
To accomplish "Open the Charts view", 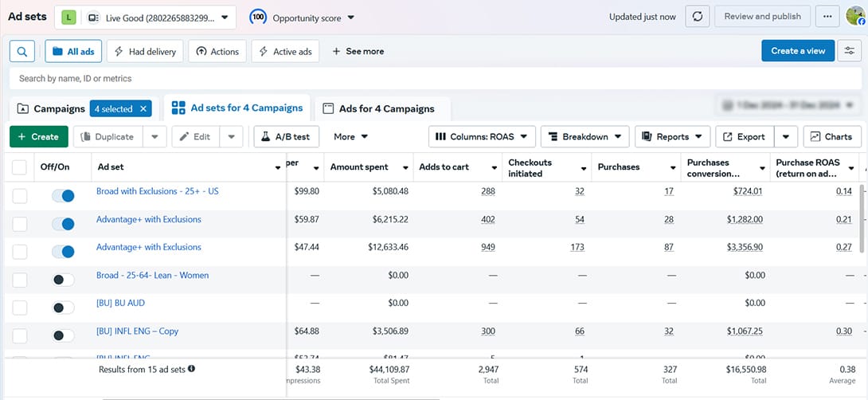I will coord(832,137).
